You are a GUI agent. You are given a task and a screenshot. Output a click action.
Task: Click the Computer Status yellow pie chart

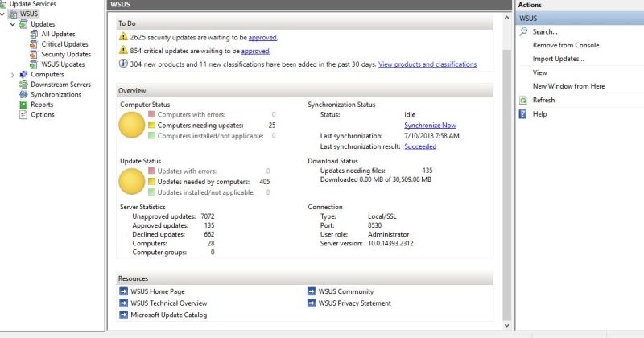tap(132, 125)
